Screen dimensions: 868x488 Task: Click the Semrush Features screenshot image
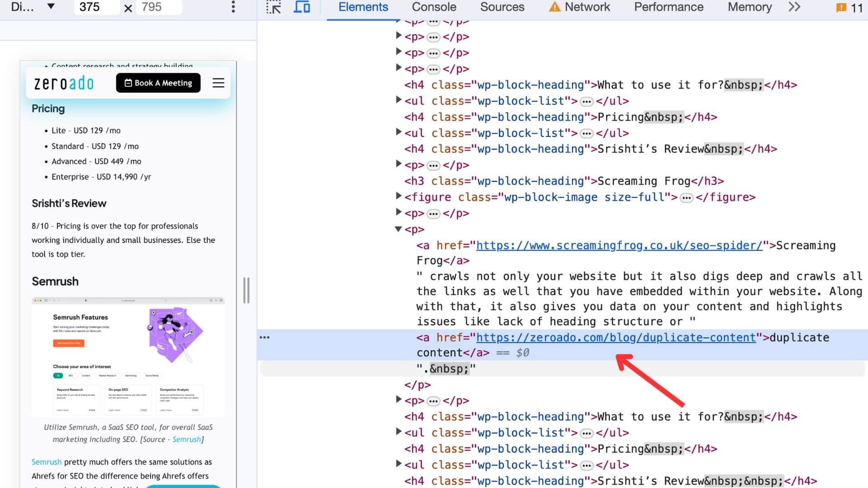click(128, 357)
